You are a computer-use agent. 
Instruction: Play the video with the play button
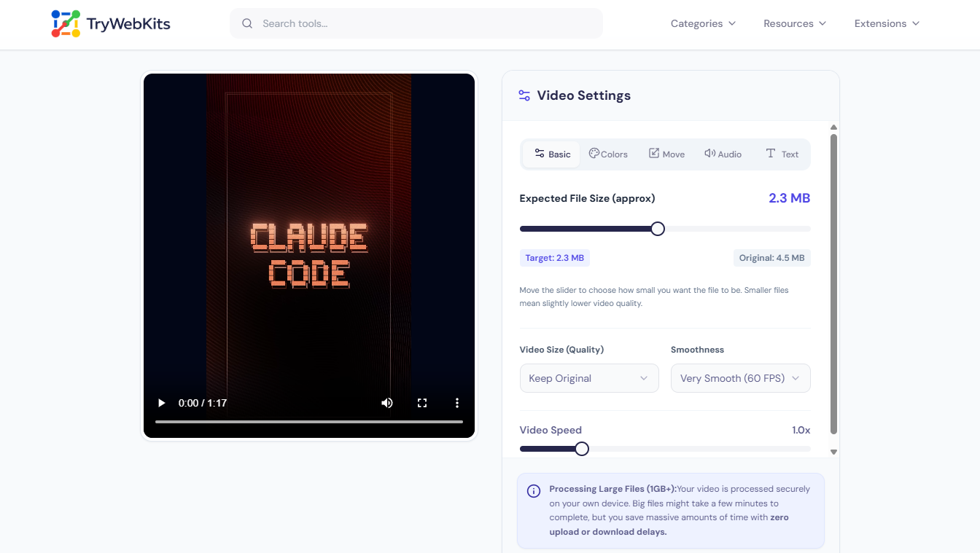click(x=160, y=402)
